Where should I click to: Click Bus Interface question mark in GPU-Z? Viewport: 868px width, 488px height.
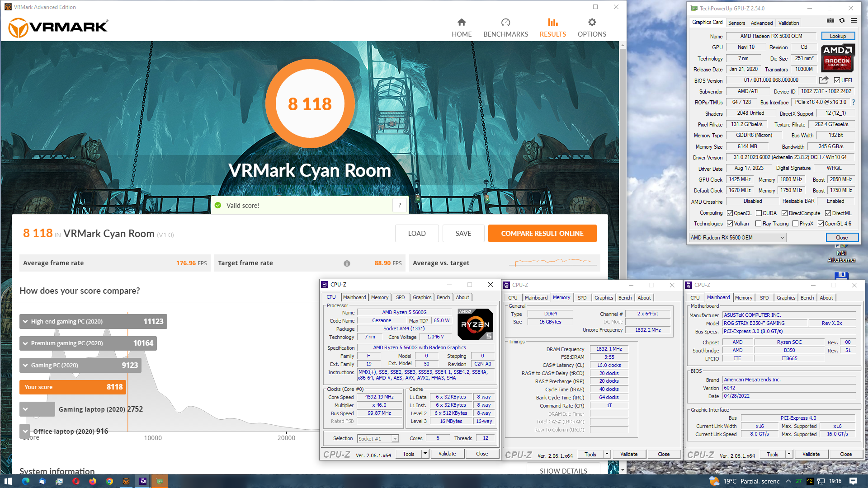[854, 102]
